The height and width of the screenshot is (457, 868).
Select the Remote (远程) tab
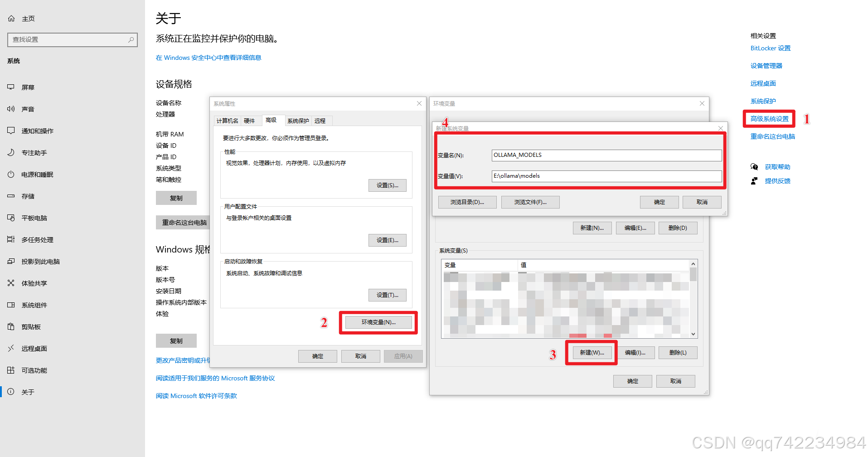coord(320,121)
